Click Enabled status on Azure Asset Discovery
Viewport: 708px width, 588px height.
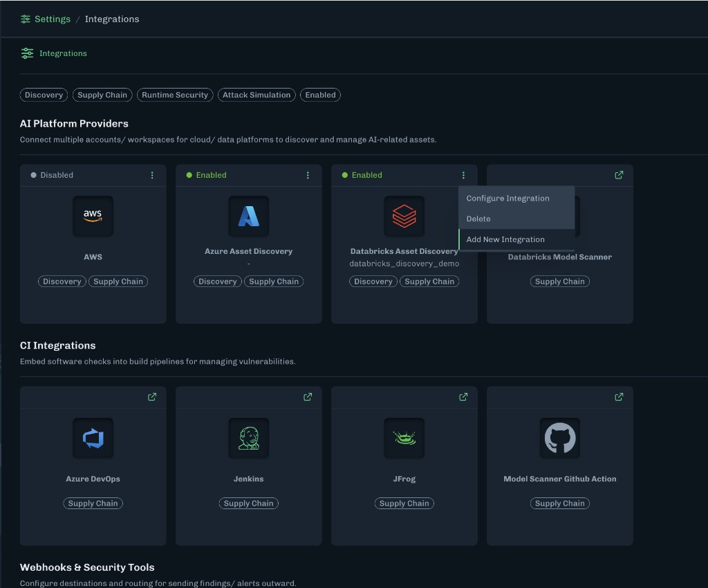207,175
